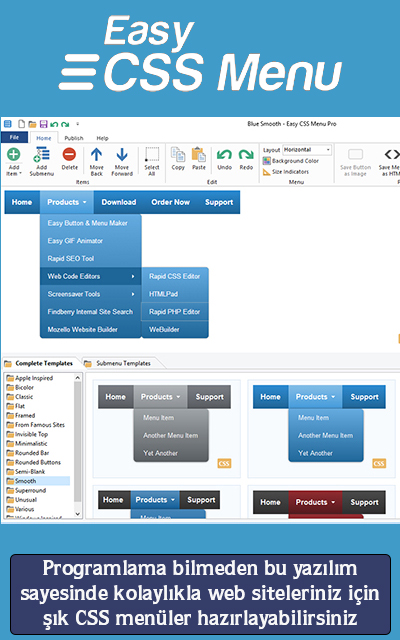Select Findberry Internal Site Search item
The width and height of the screenshot is (400, 640).
pos(91,311)
